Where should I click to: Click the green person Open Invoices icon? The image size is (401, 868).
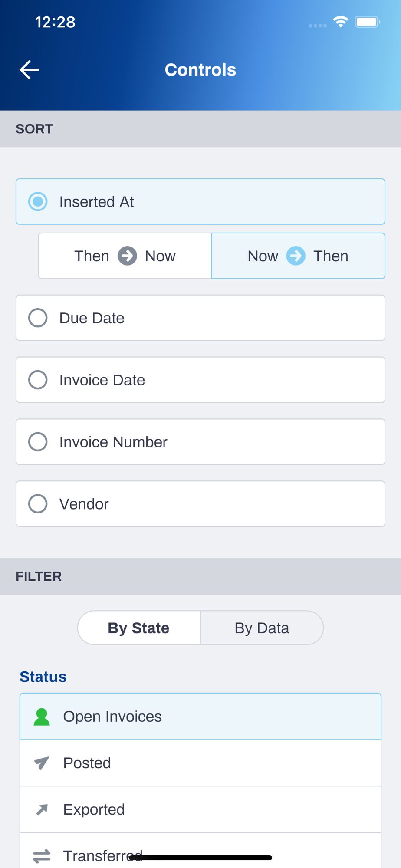pyautogui.click(x=42, y=717)
